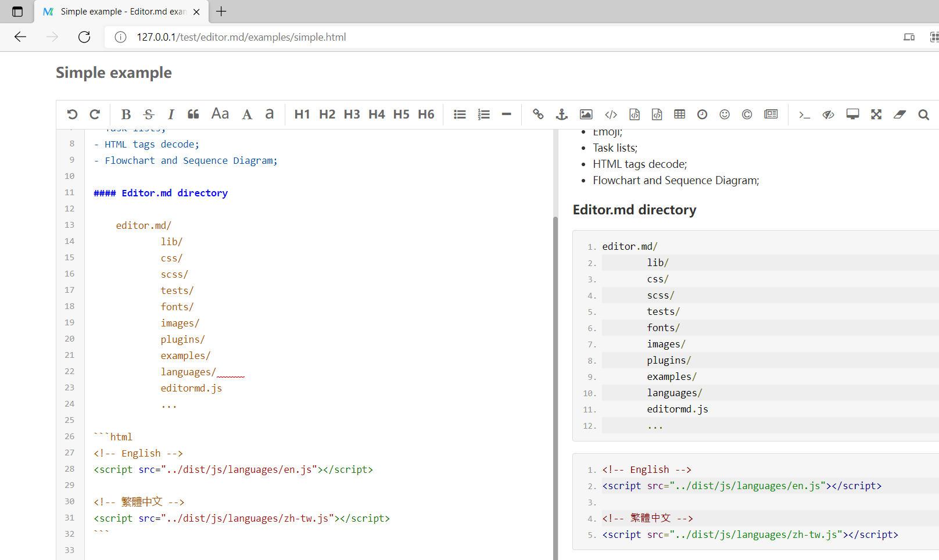939x560 pixels.
Task: Insert a block quote
Action: pyautogui.click(x=193, y=114)
